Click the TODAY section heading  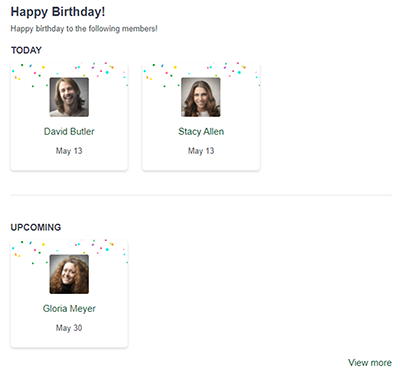tap(26, 50)
